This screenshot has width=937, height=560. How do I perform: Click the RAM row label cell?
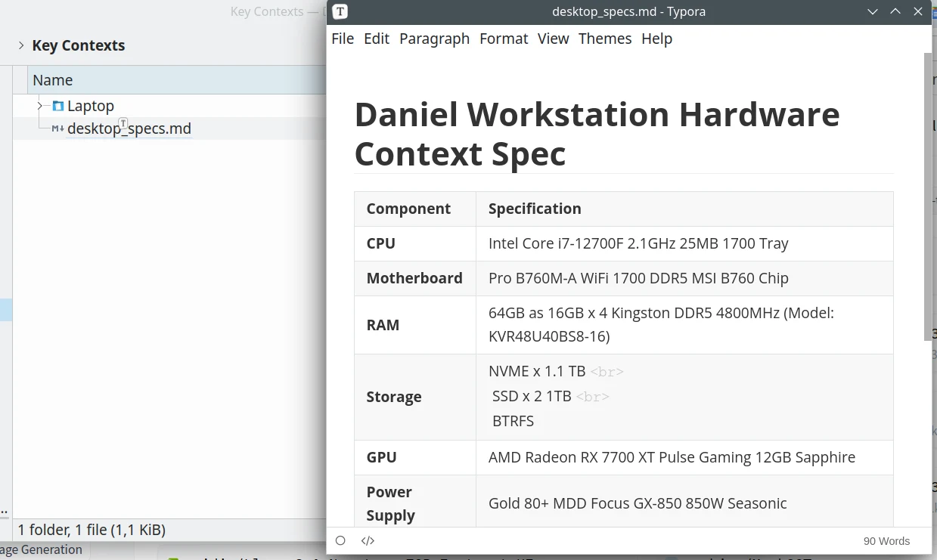415,325
